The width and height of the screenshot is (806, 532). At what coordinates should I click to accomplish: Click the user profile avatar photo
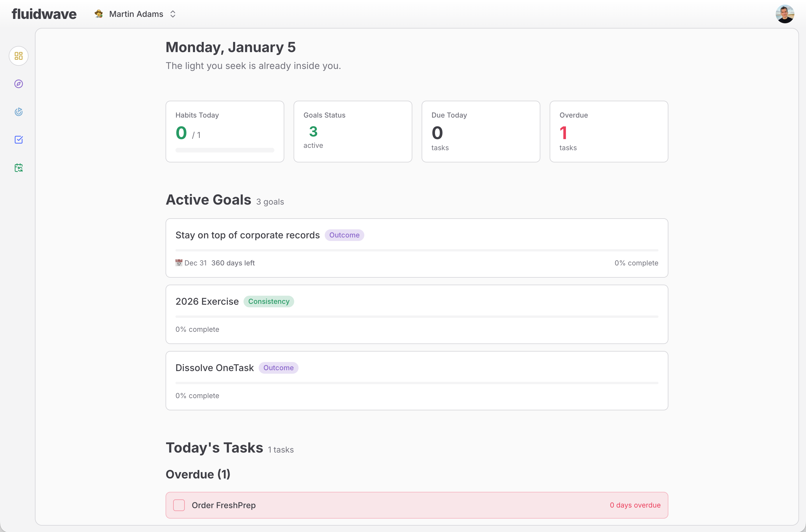[785, 14]
